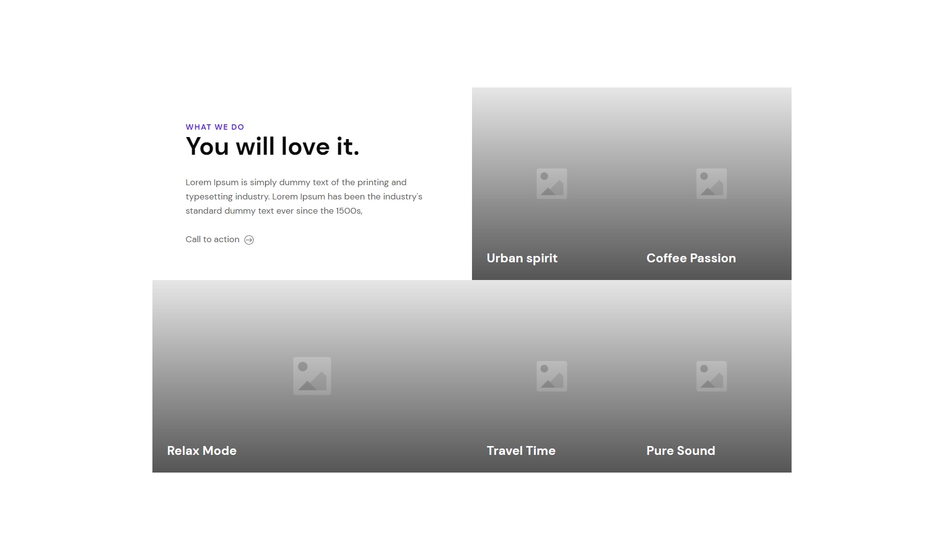
Task: Open the Coffee Passion card
Action: 711,184
